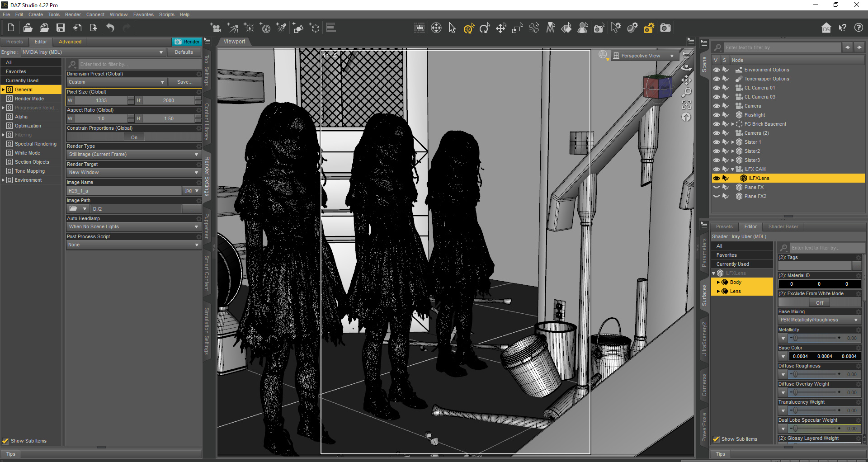Create a new point light icon
This screenshot has width=868, height=462.
249,28
